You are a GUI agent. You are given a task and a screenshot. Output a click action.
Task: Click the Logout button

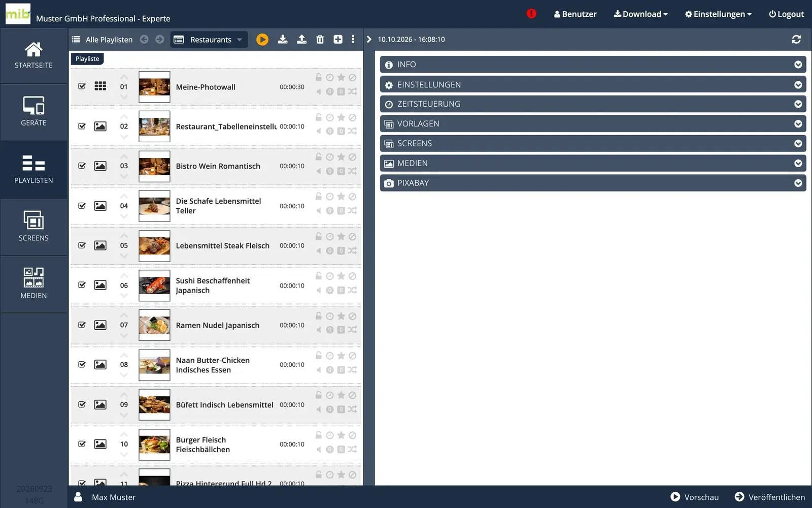point(786,14)
